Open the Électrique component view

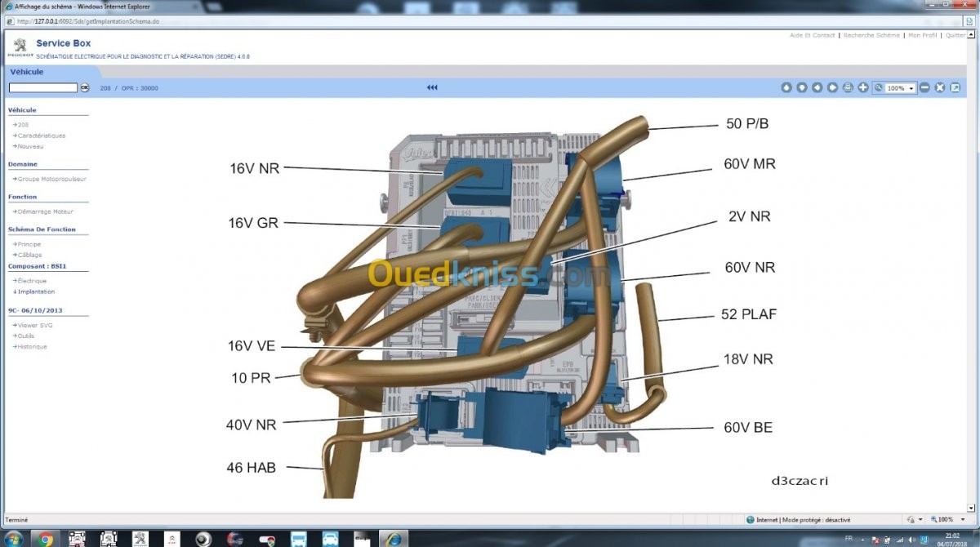coord(32,281)
